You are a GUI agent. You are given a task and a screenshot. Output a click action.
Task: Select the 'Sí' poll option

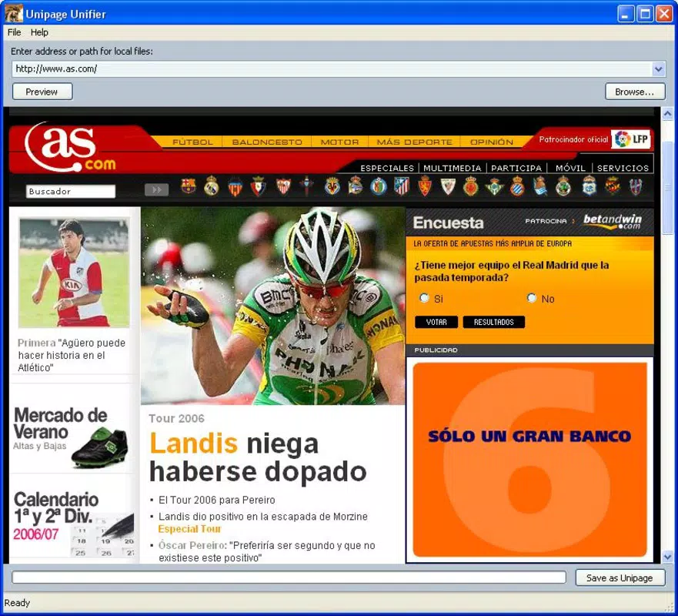[424, 298]
